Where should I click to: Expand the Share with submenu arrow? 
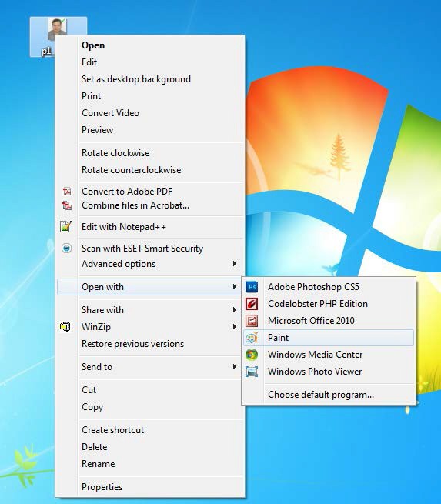coord(235,310)
